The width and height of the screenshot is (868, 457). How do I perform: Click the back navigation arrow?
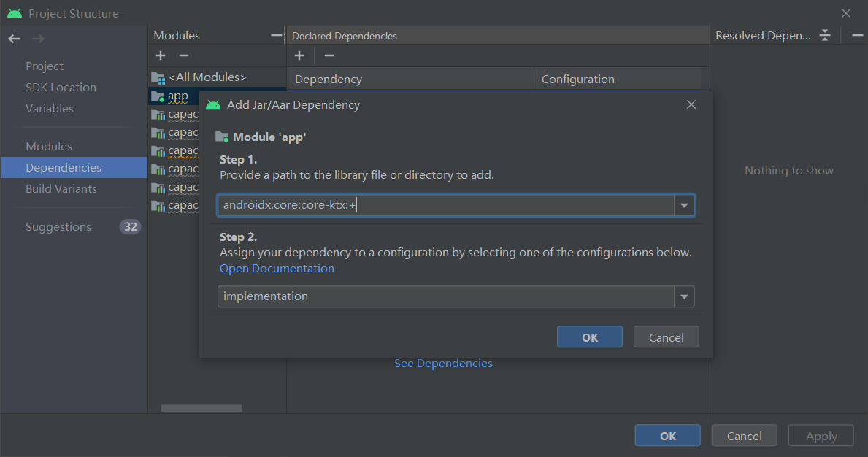click(x=15, y=39)
